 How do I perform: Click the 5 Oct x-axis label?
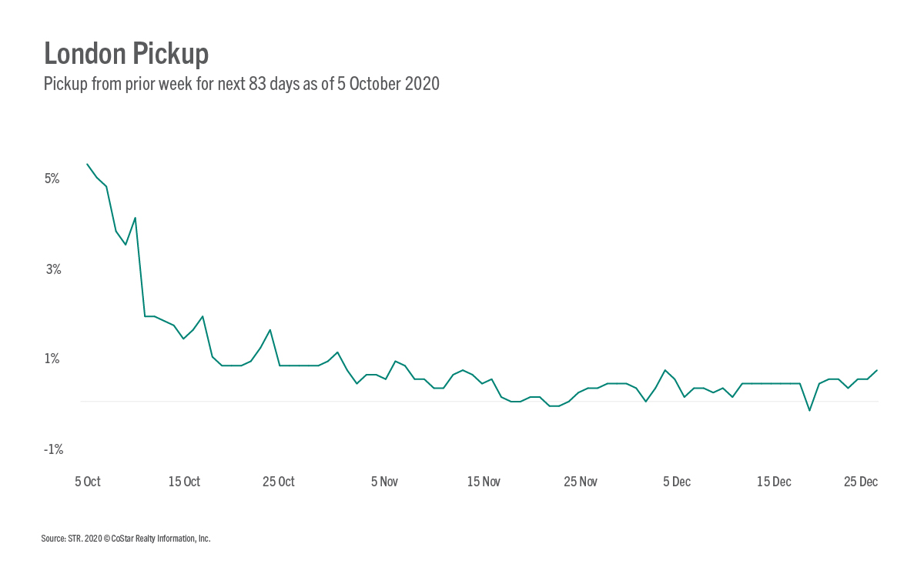[87, 482]
